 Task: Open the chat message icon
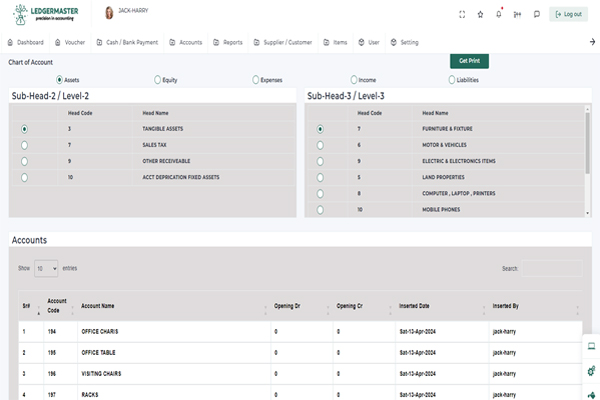536,15
